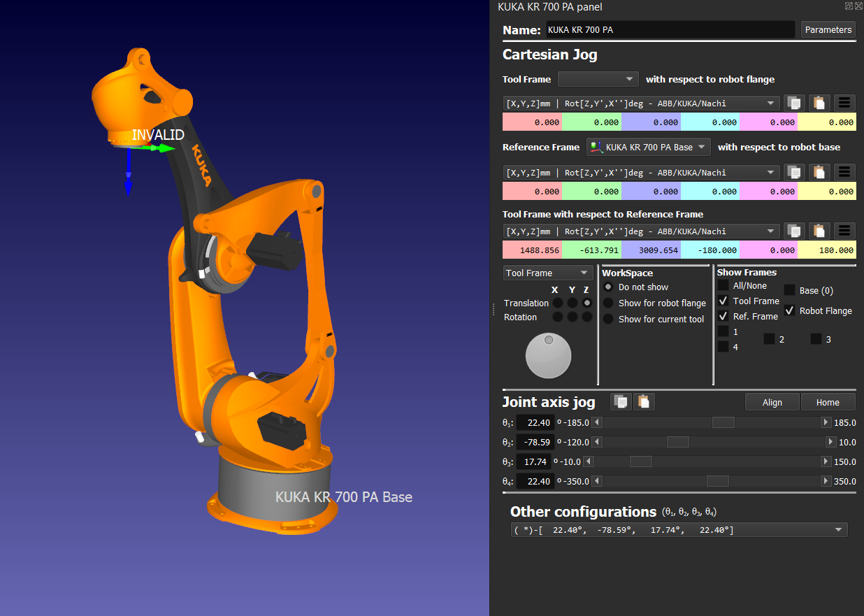
Task: Click the θ2 joint slider handle
Action: pos(677,442)
